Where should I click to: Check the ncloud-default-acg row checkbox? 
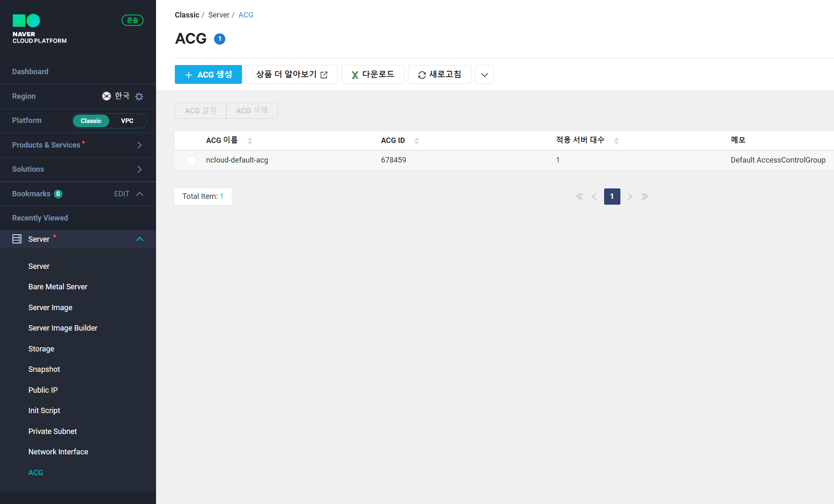coord(191,160)
